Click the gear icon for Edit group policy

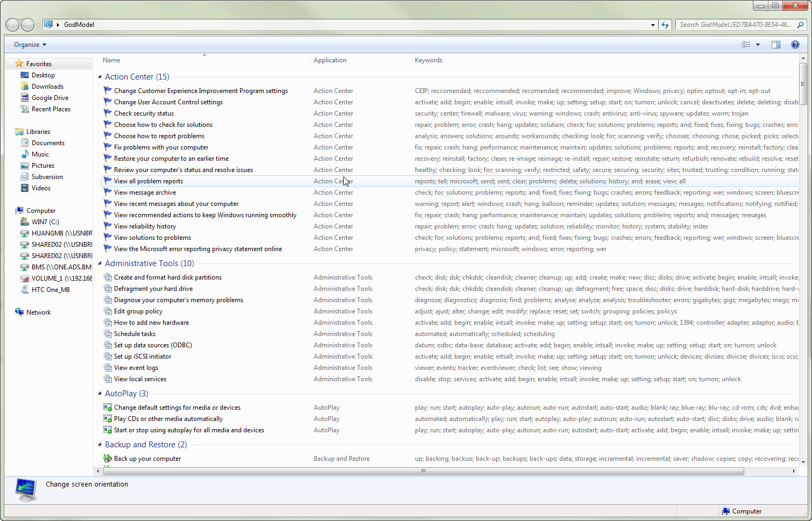(x=108, y=311)
